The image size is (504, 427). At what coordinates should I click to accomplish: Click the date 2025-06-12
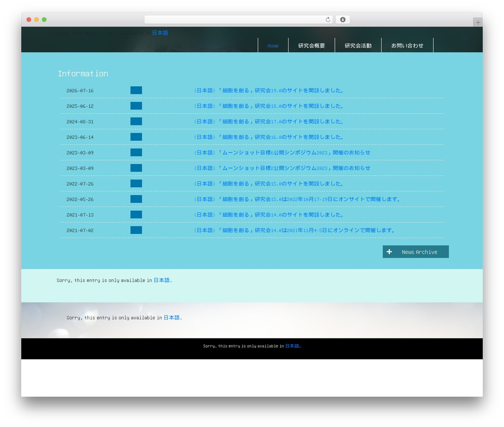(x=80, y=106)
